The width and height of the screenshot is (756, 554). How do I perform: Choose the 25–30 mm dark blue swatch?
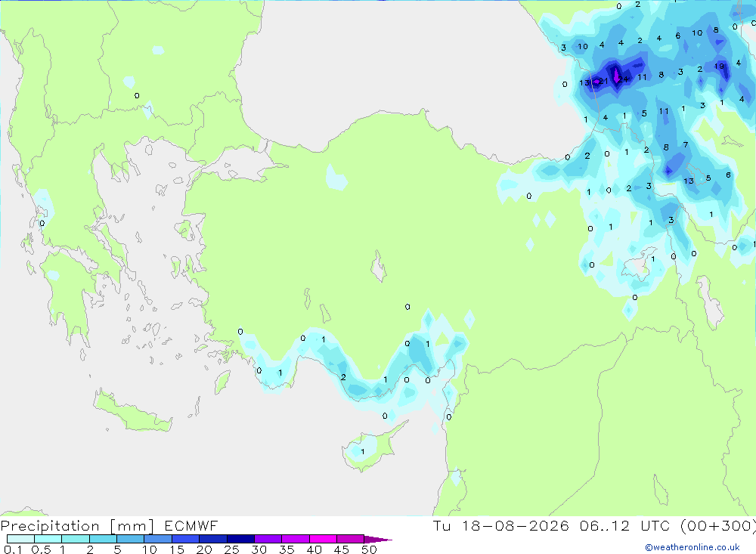click(x=240, y=539)
